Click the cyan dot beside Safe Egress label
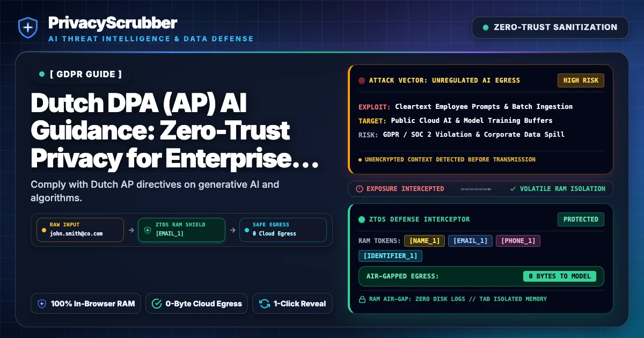The width and height of the screenshot is (644, 338). [x=247, y=230]
